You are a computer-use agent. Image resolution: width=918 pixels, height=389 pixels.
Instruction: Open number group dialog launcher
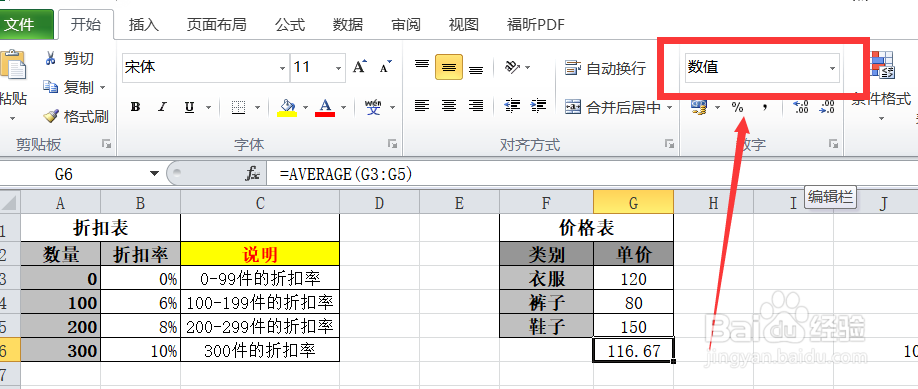click(833, 144)
